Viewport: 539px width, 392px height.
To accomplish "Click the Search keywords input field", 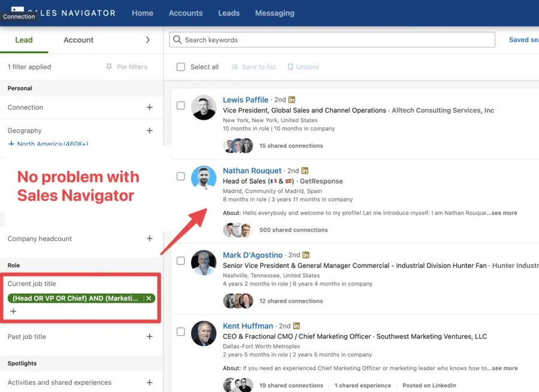I will pyautogui.click(x=329, y=39).
